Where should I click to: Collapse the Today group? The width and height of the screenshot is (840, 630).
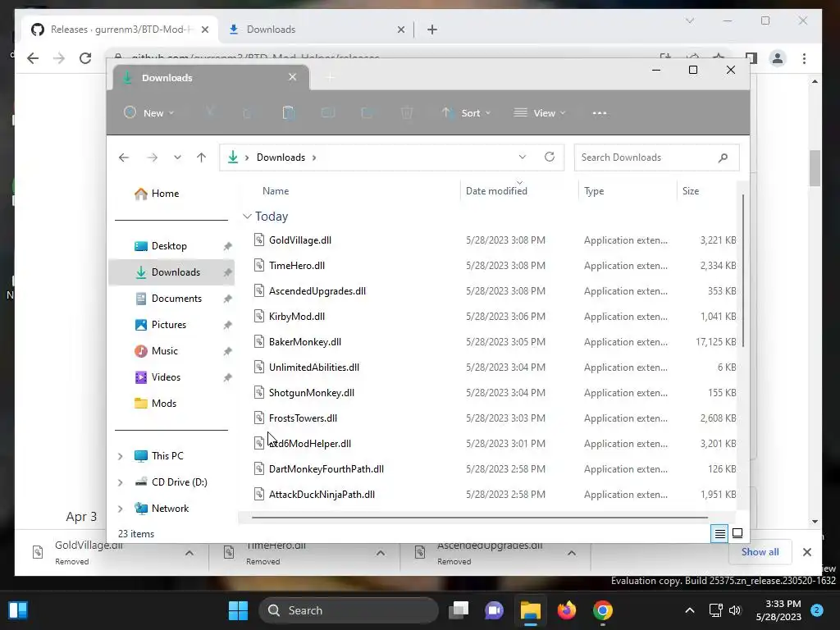coord(247,217)
